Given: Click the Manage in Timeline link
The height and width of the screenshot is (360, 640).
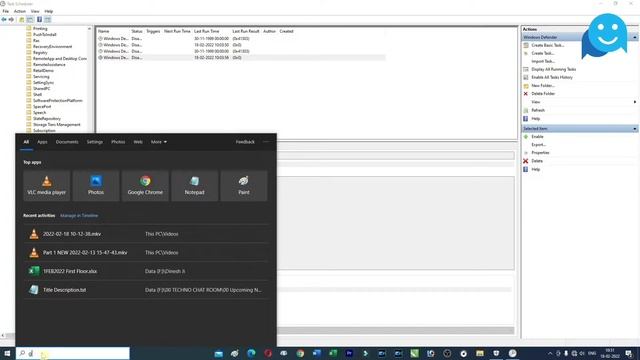Looking at the screenshot, I should coord(79,216).
